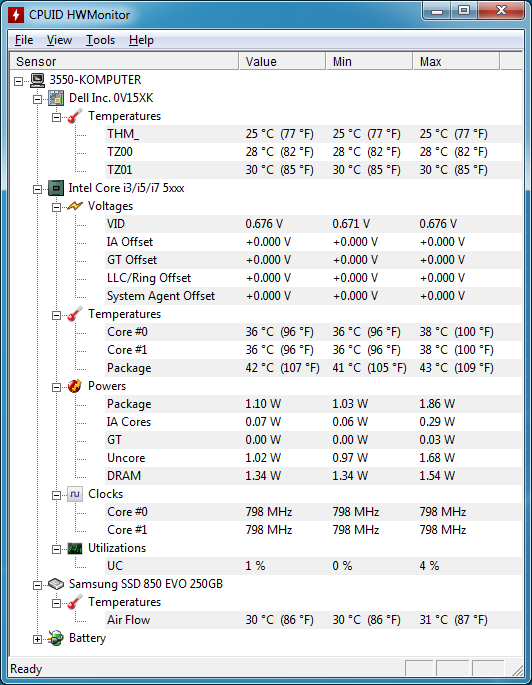Screen dimensions: 532x685
Task: Click the waveform Clocks icon
Action: click(75, 494)
